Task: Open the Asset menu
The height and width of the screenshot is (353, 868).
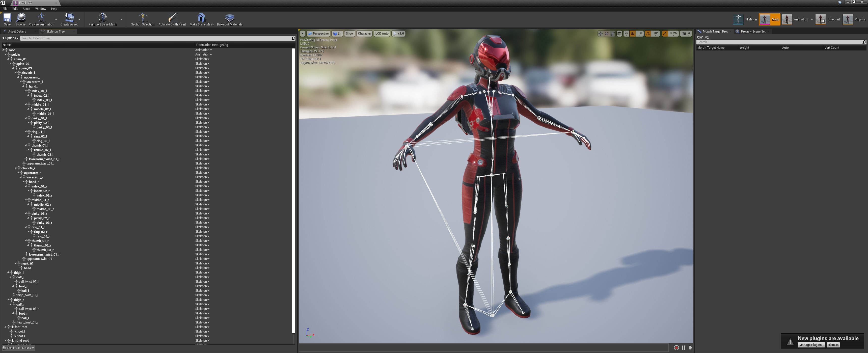Action: pyautogui.click(x=26, y=9)
